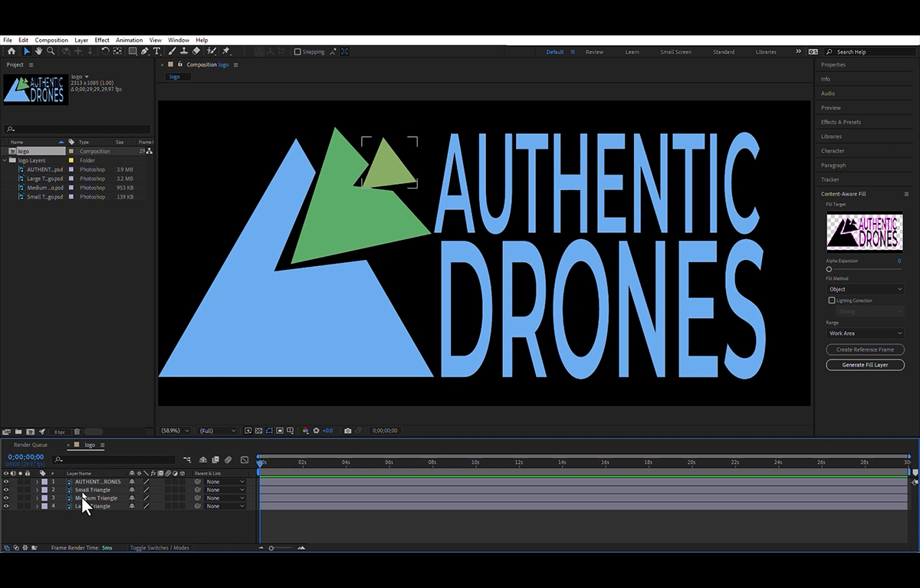Select the Puppet Pin tool
920x588 pixels.
(x=225, y=51)
